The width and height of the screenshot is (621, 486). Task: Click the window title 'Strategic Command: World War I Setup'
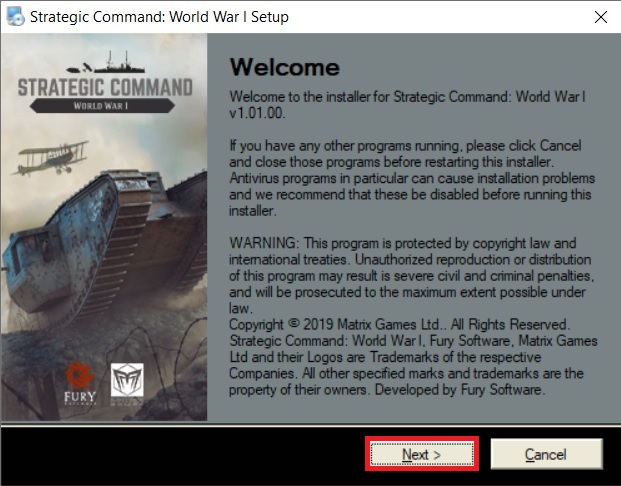[159, 17]
